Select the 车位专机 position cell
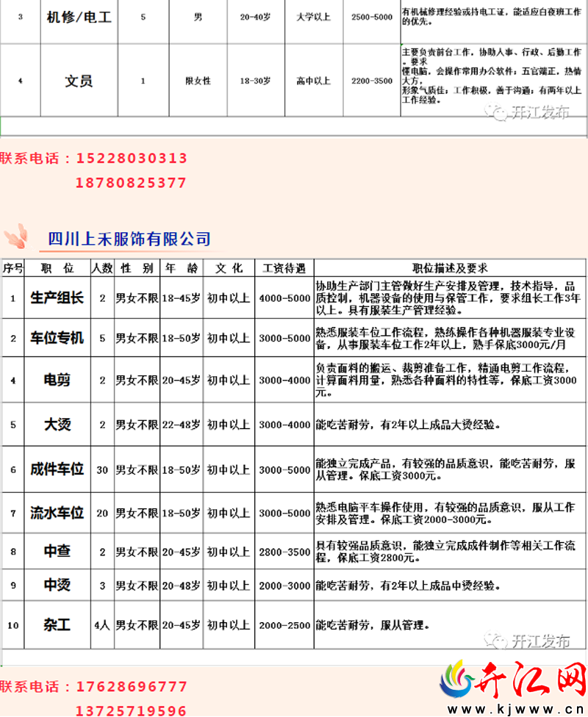The width and height of the screenshot is (588, 717). (x=57, y=338)
